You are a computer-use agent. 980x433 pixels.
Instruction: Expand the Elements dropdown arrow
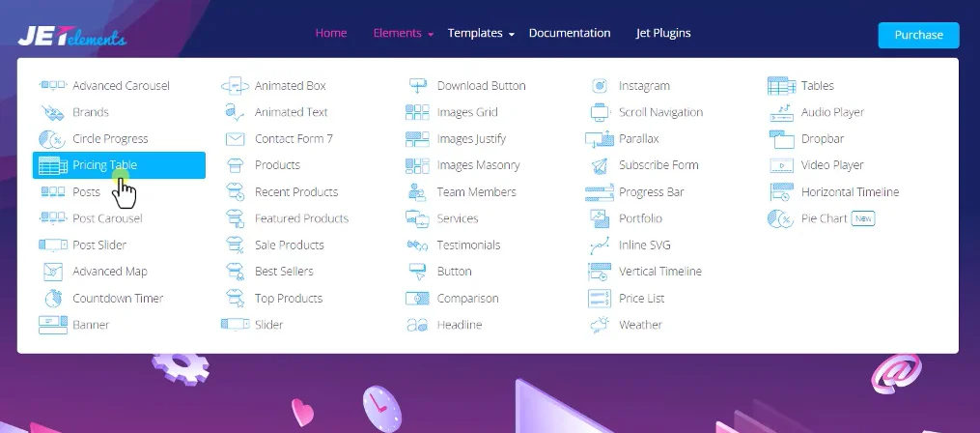tap(430, 34)
